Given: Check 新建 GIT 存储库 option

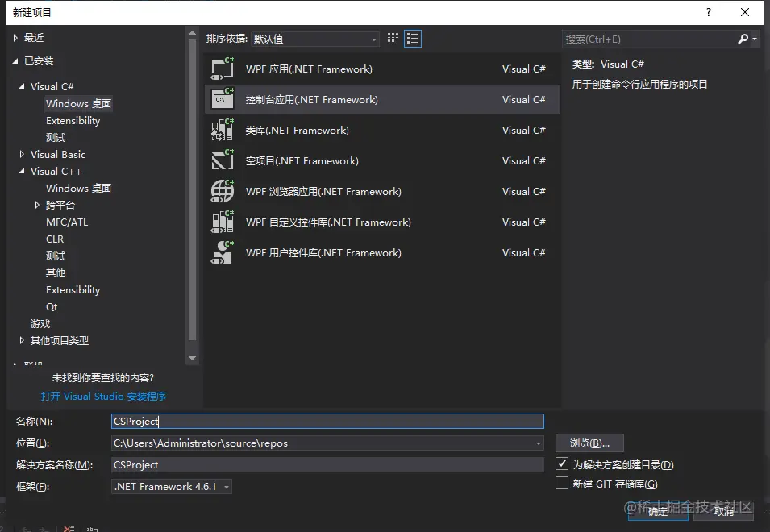Looking at the screenshot, I should [x=562, y=483].
